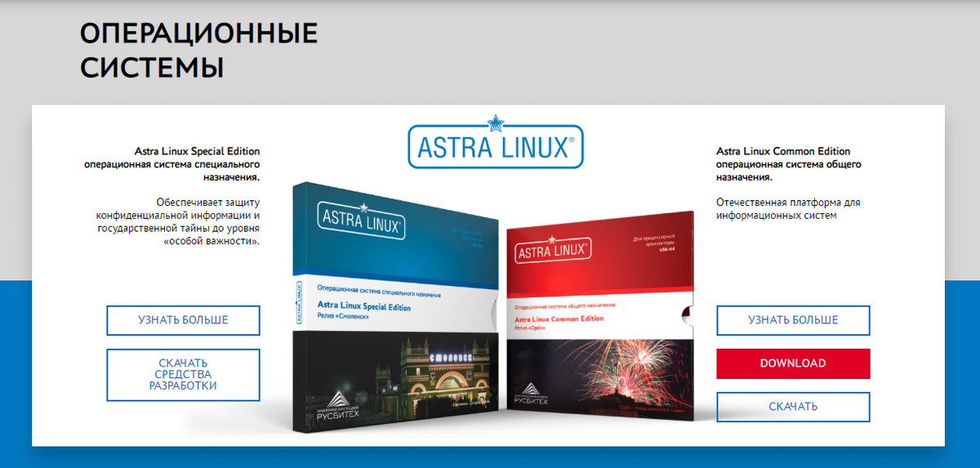Click Astra Linux badge on the red box
Screen dimensions: 980x468
(x=553, y=248)
